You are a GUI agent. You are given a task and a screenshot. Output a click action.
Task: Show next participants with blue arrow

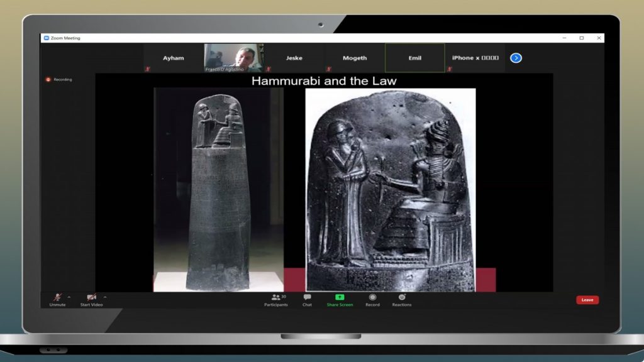tap(516, 58)
